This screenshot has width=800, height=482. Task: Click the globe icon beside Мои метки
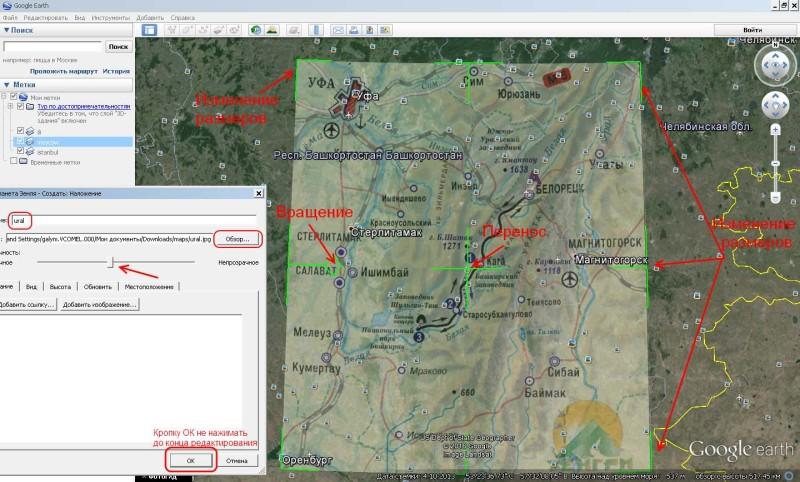[x=23, y=97]
